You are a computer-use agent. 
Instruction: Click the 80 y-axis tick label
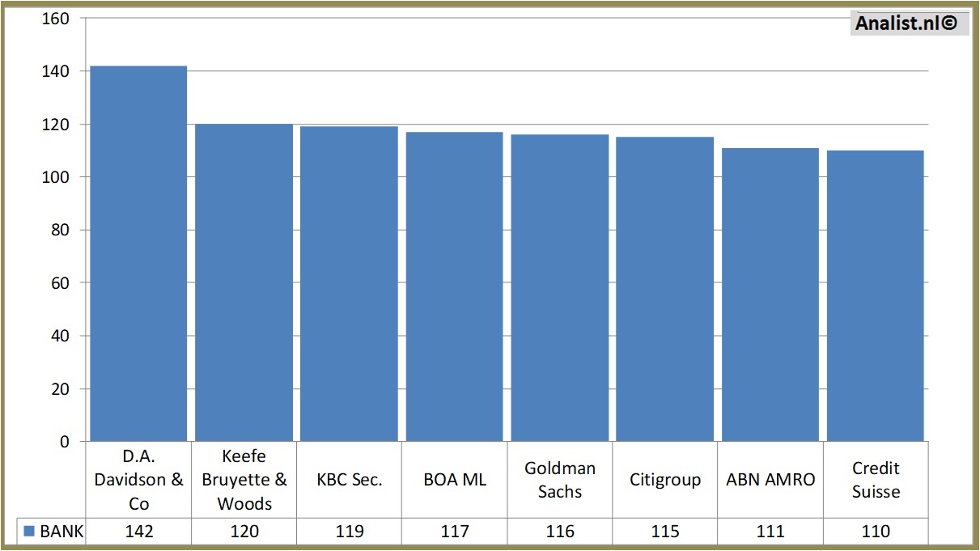coord(60,230)
